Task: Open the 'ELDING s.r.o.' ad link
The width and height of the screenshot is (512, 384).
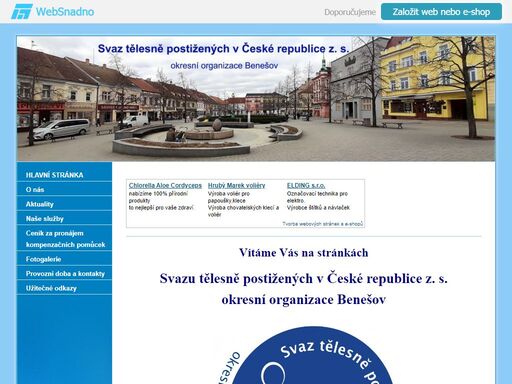Action: point(306,185)
